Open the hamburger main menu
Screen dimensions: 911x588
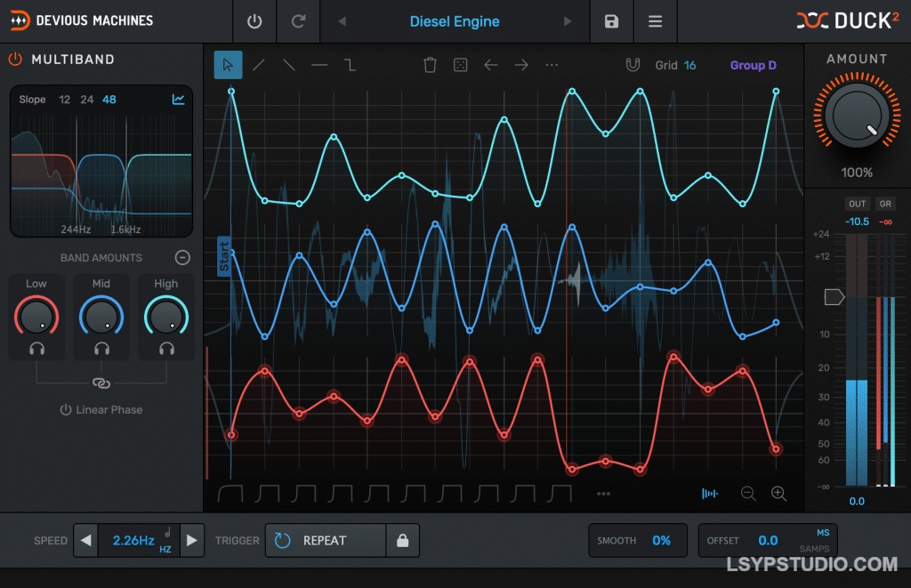[x=655, y=21]
